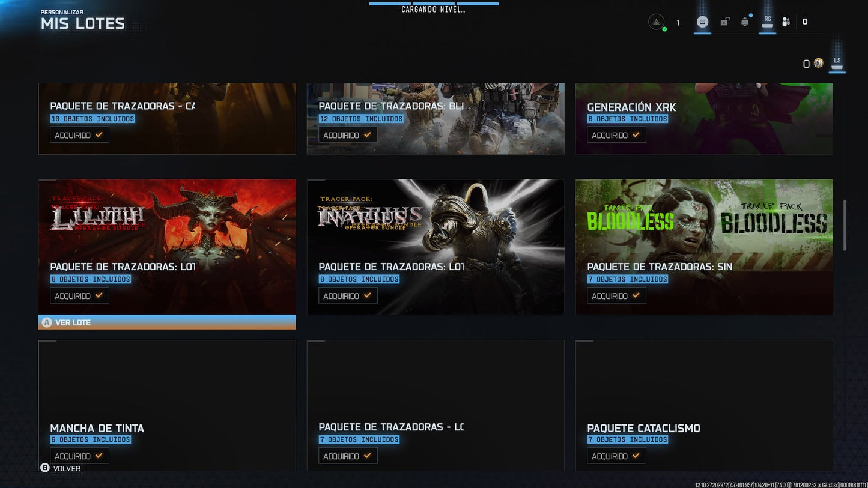868x488 pixels.
Task: Click Adquirido on the Bloodless bundle
Action: (x=616, y=295)
